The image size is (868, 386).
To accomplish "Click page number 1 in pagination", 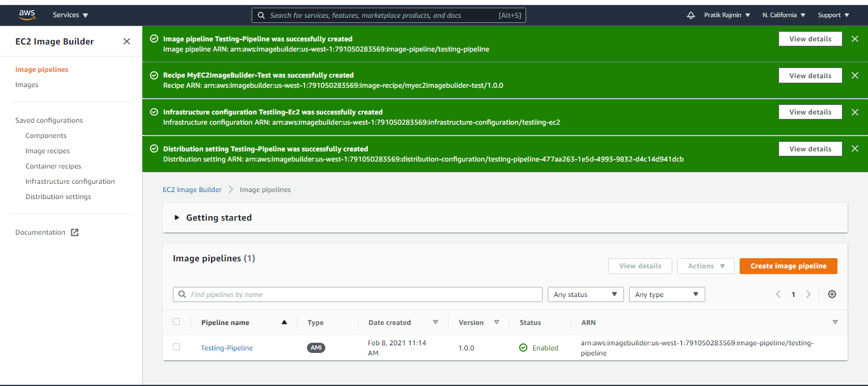I will [x=793, y=294].
